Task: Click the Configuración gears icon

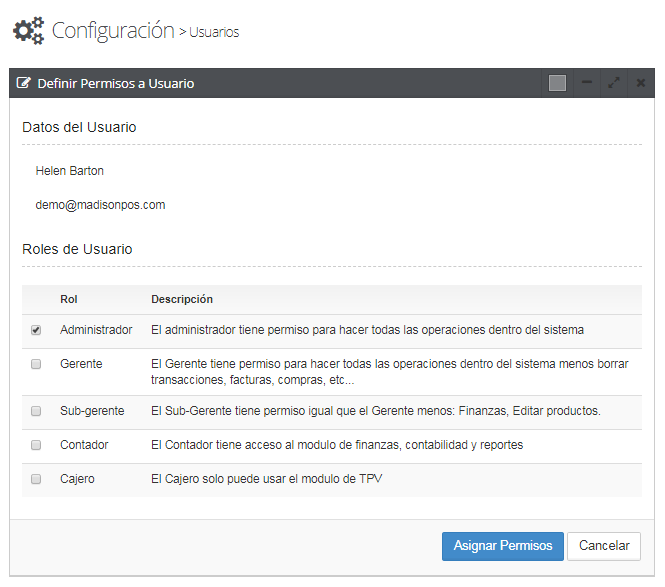Action: tap(28, 31)
